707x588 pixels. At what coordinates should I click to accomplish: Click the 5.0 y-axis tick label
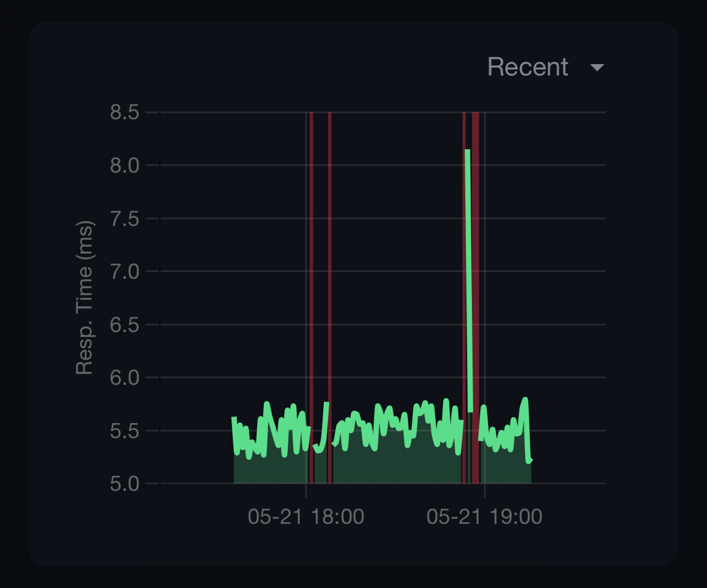pos(125,483)
